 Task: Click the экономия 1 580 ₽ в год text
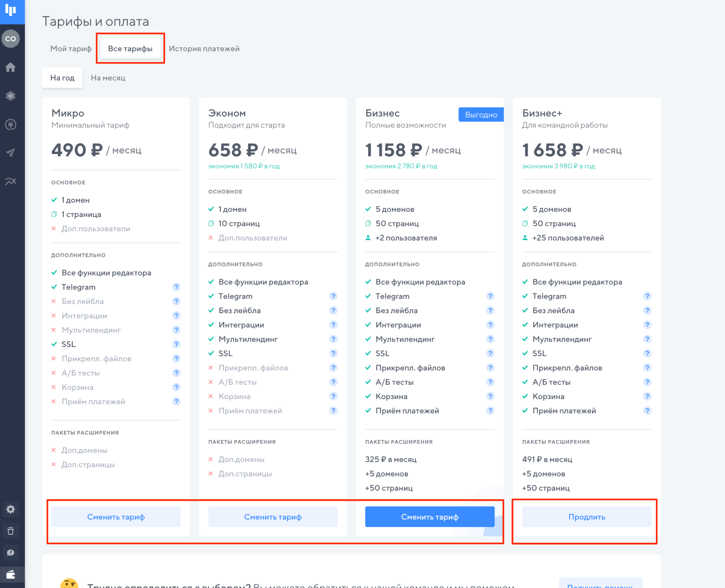244,166
